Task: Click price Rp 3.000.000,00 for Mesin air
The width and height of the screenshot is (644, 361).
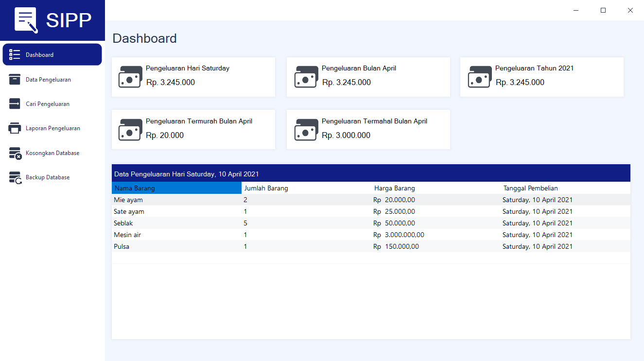Action: pyautogui.click(x=399, y=235)
